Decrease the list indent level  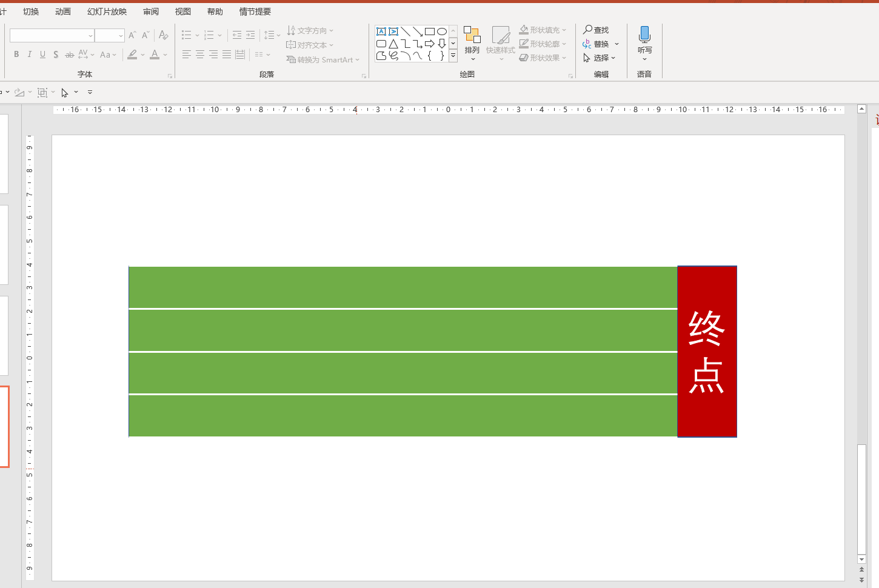pyautogui.click(x=237, y=35)
